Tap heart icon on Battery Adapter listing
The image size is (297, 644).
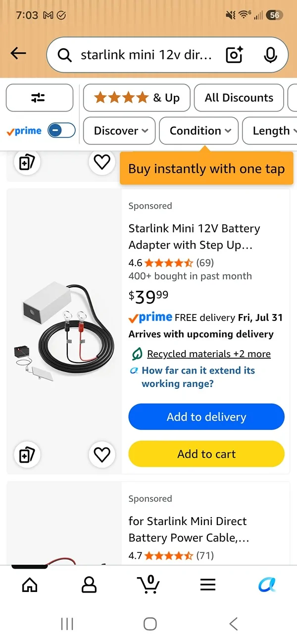pyautogui.click(x=102, y=454)
